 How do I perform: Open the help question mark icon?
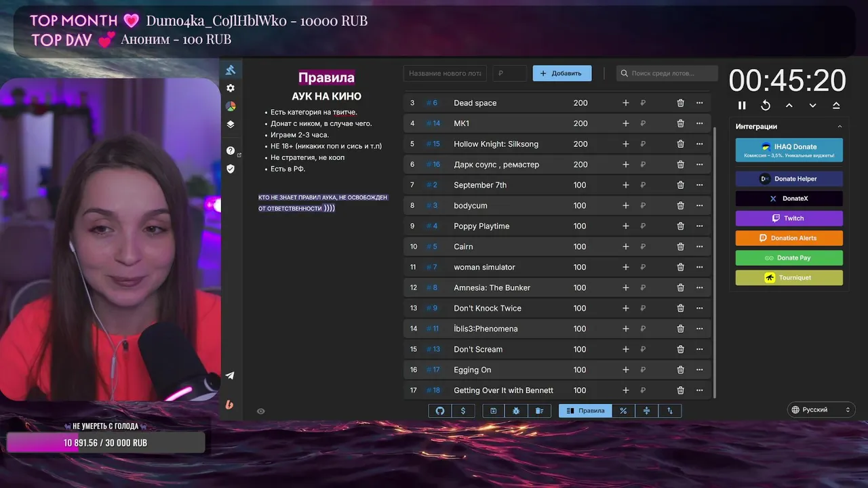(x=231, y=150)
